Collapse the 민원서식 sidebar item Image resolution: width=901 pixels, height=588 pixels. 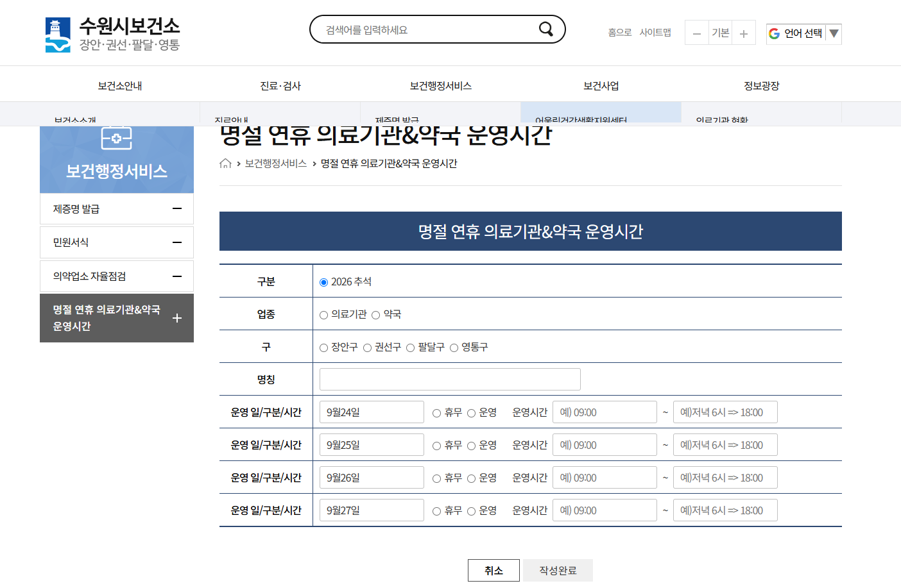(x=177, y=242)
